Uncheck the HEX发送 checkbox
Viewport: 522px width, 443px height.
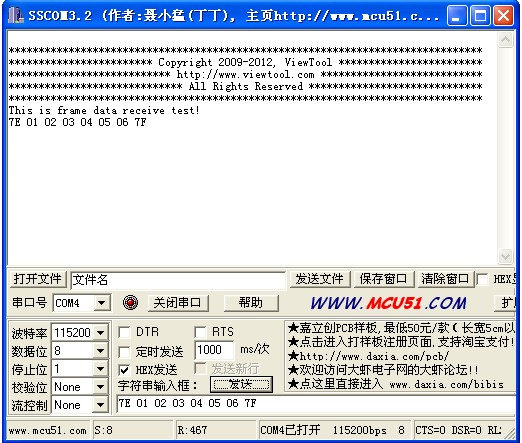click(124, 370)
